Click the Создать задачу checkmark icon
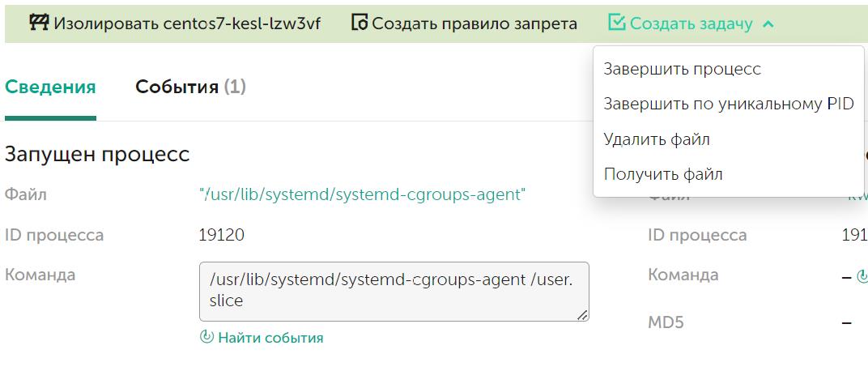The image size is (868, 371). pos(616,23)
